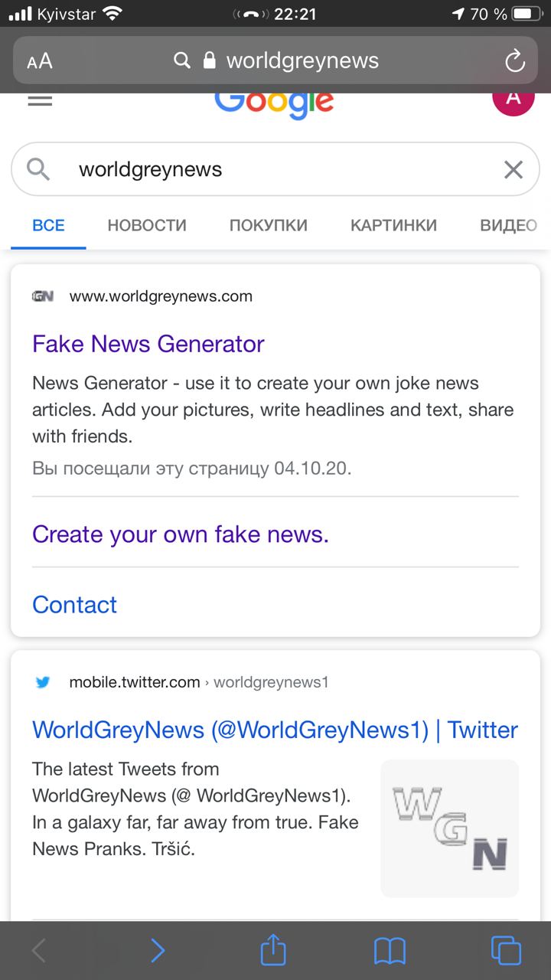Clear search query with the X icon
551x980 pixels.
point(514,169)
